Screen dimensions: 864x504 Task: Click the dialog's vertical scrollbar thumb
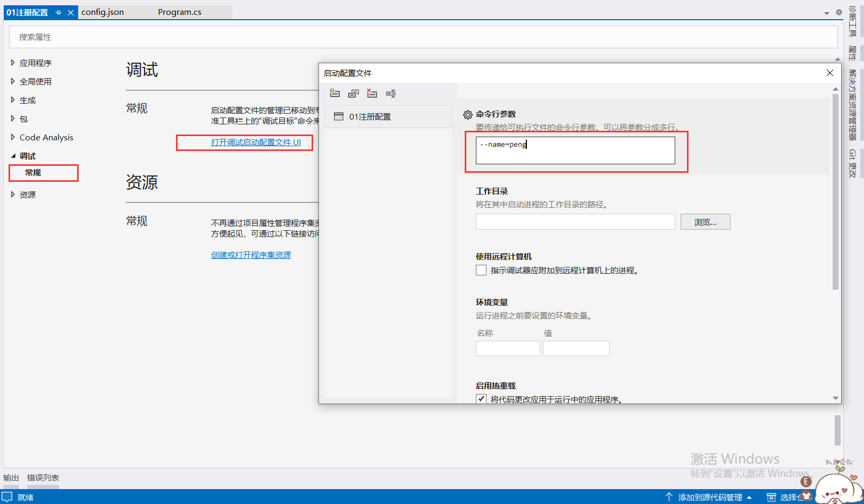835,191
